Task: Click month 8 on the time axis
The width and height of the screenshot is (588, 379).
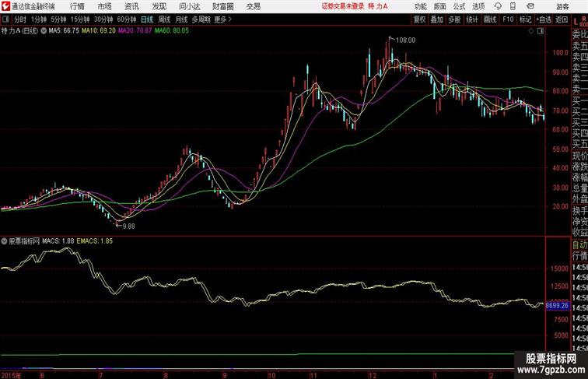Action: [x=166, y=375]
